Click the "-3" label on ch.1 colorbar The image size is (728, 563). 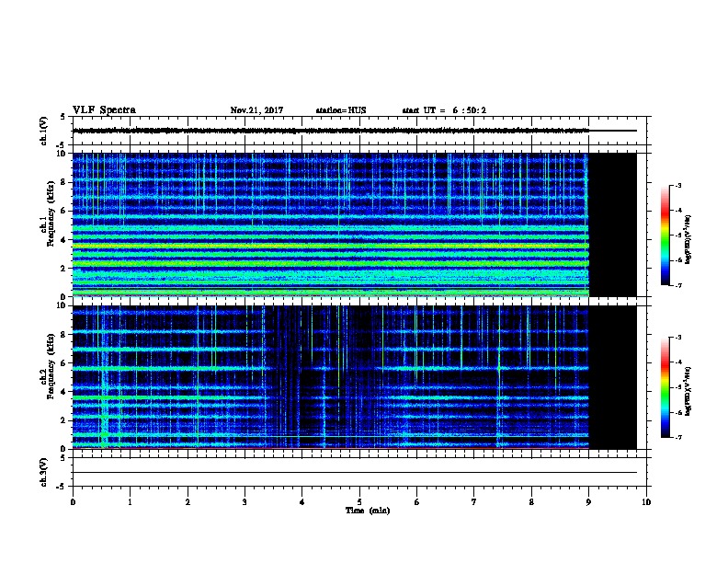677,185
